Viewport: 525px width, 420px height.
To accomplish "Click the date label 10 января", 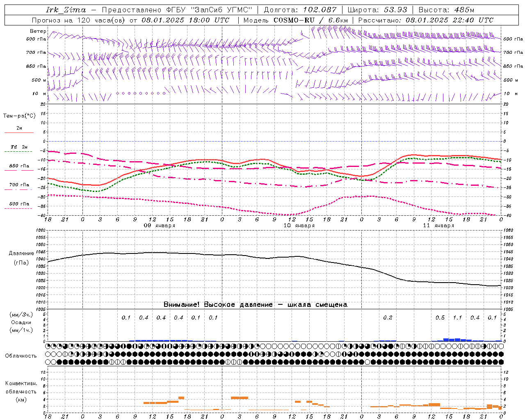I will pyautogui.click(x=299, y=226).
